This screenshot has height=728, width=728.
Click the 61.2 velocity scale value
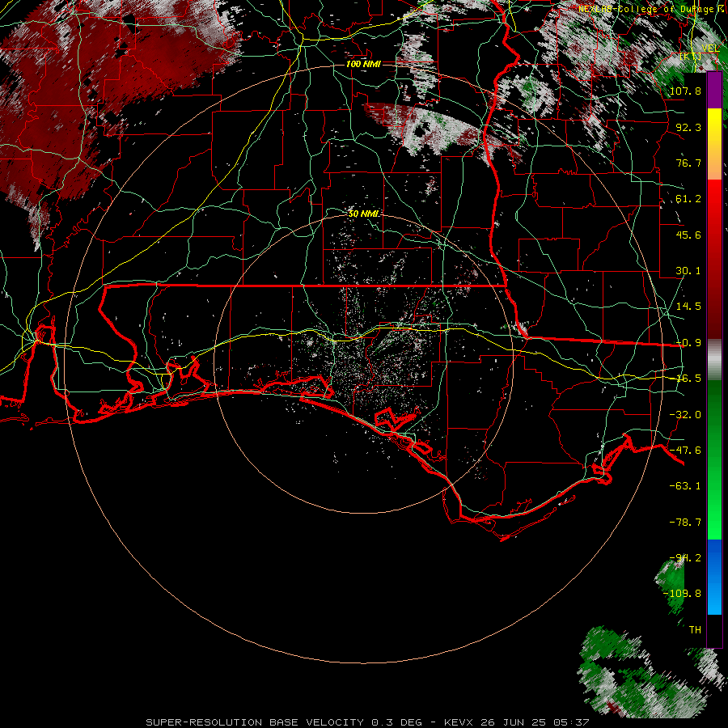688,199
